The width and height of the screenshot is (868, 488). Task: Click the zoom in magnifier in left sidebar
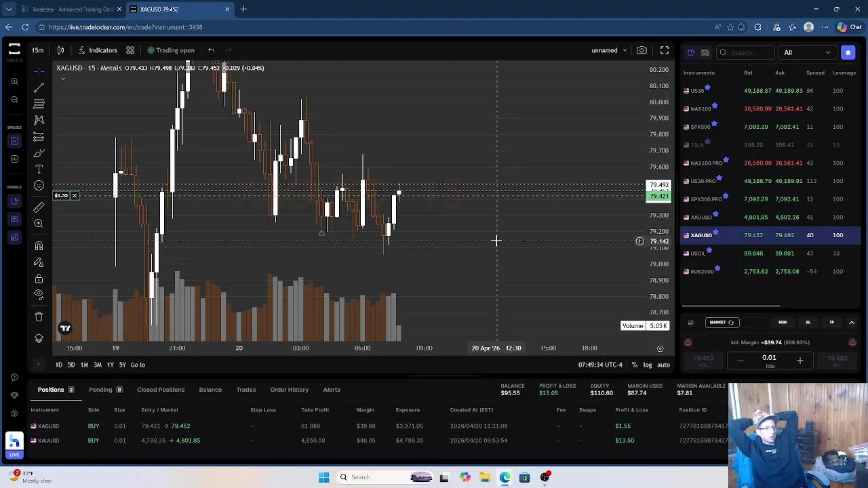(14, 81)
